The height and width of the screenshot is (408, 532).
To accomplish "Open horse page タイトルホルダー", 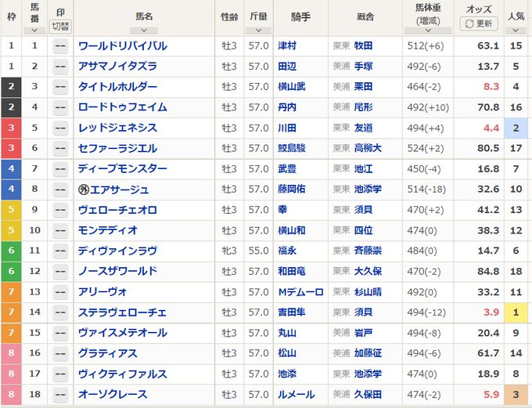I will (117, 87).
